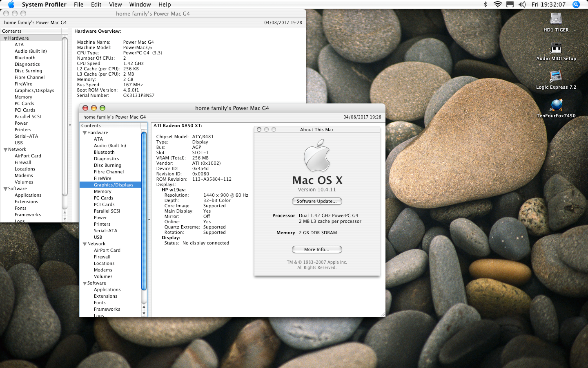Click yellow minimize button of front Profiler window
Viewport: 588px width, 368px height.
tap(94, 108)
